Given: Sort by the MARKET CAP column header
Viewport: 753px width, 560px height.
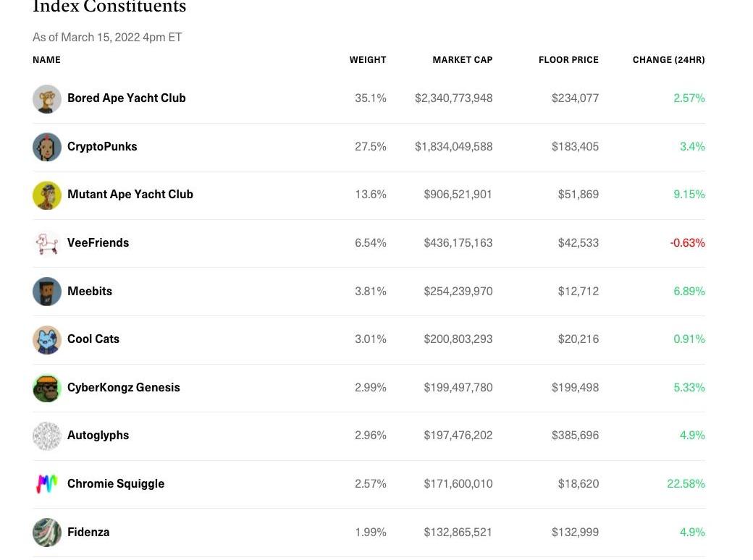Looking at the screenshot, I should tap(462, 60).
